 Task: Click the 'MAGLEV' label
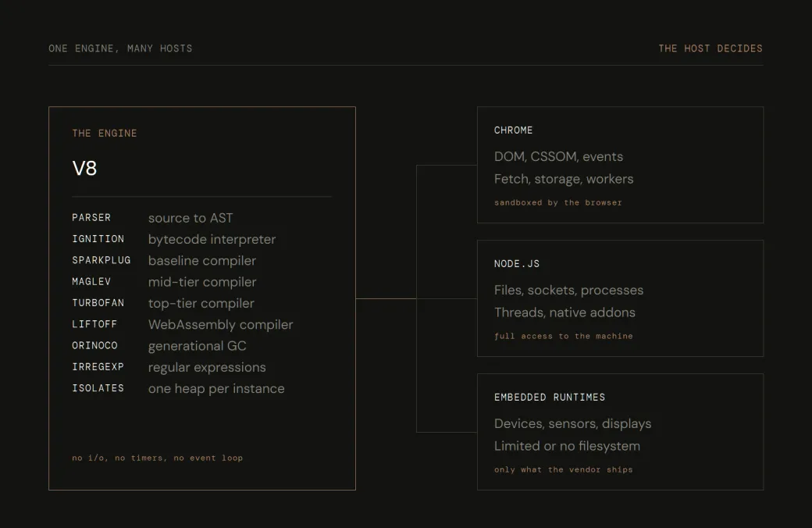91,281
